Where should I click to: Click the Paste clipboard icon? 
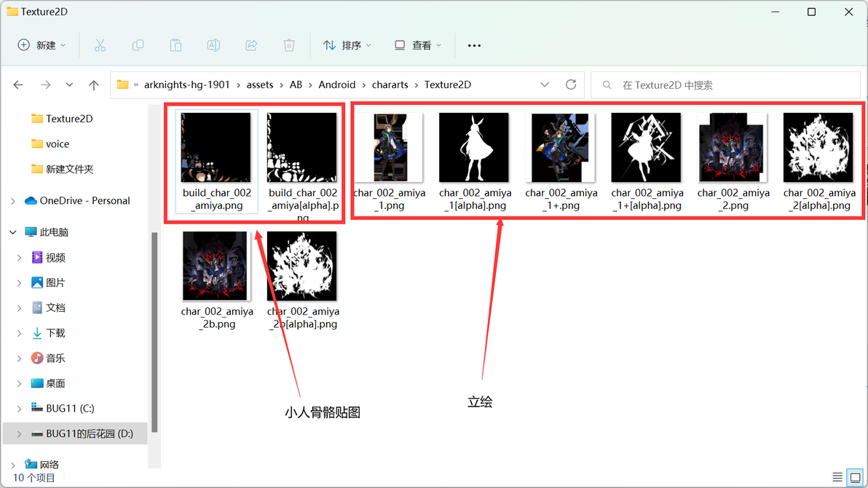coord(175,45)
